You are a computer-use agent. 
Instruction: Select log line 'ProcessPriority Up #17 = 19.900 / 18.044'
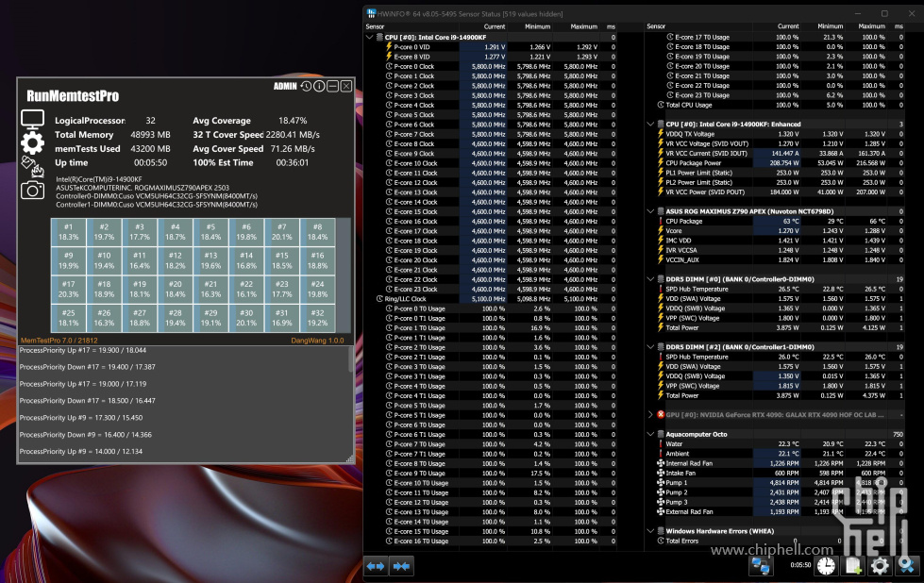(83, 350)
